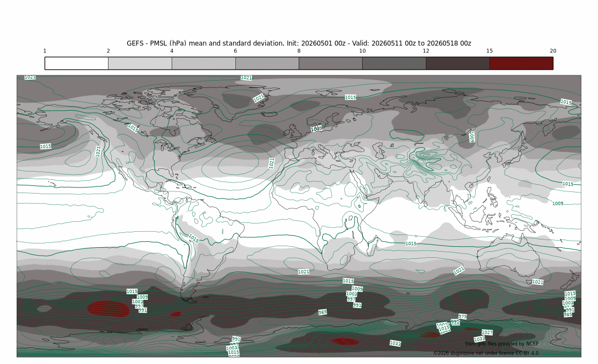Click the 'grib files provided by NCEP' credit

pos(502,344)
